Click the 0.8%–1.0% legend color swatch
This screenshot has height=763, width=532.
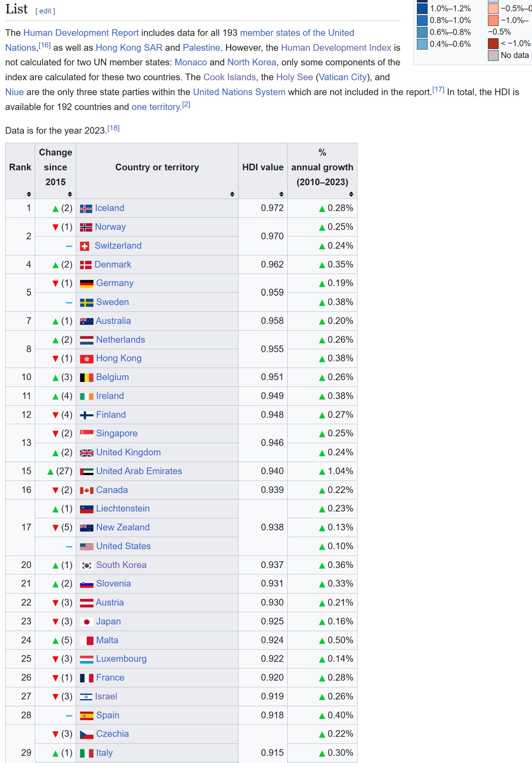[x=422, y=20]
